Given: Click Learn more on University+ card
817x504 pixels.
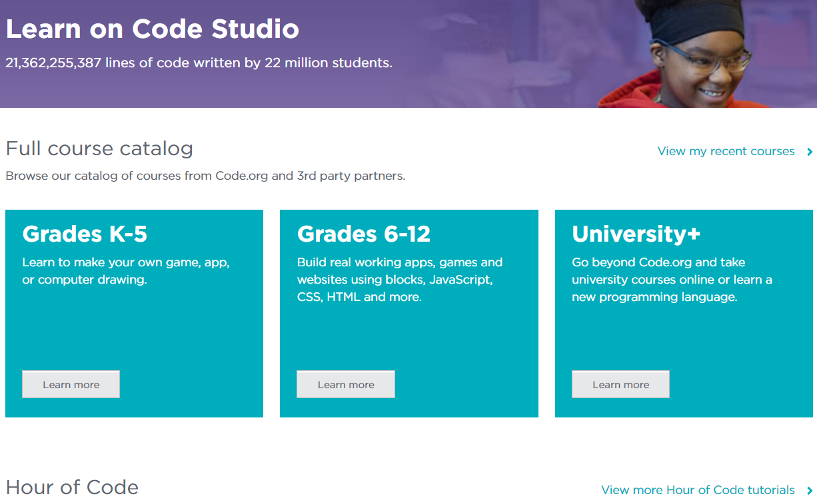Looking at the screenshot, I should tap(620, 384).
